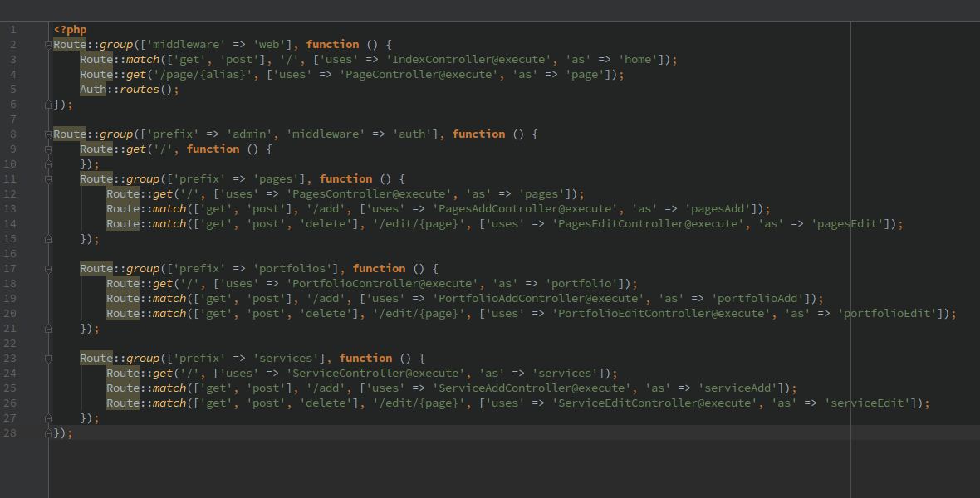This screenshot has width=980, height=498.
Task: Click 'serviceAdd' route name
Action: tap(737, 388)
